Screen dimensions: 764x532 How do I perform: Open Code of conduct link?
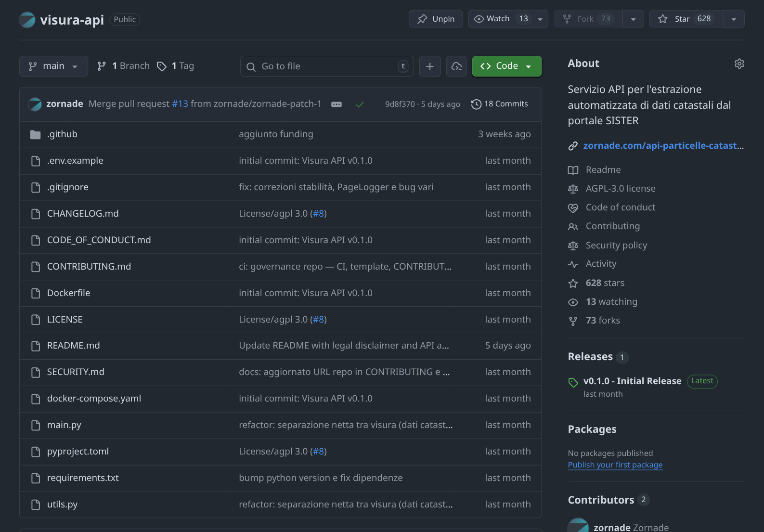point(621,208)
